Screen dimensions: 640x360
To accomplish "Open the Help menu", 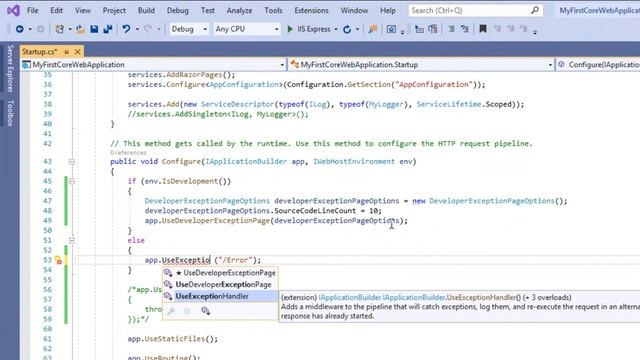I will pos(388,11).
